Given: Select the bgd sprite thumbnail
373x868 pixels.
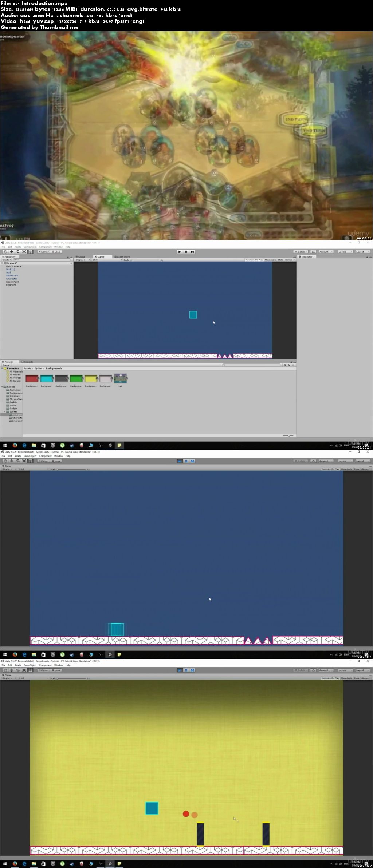Looking at the screenshot, I should pos(120,378).
